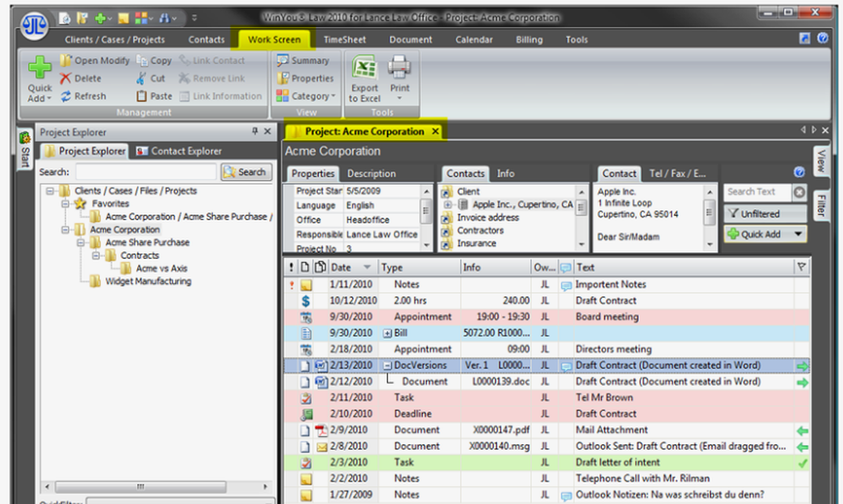This screenshot has width=843, height=504.
Task: Open the View side panel tab
Action: tap(821, 161)
